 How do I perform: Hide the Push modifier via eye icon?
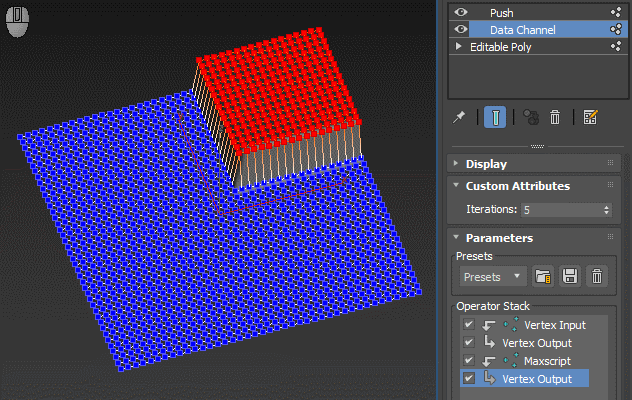point(461,12)
